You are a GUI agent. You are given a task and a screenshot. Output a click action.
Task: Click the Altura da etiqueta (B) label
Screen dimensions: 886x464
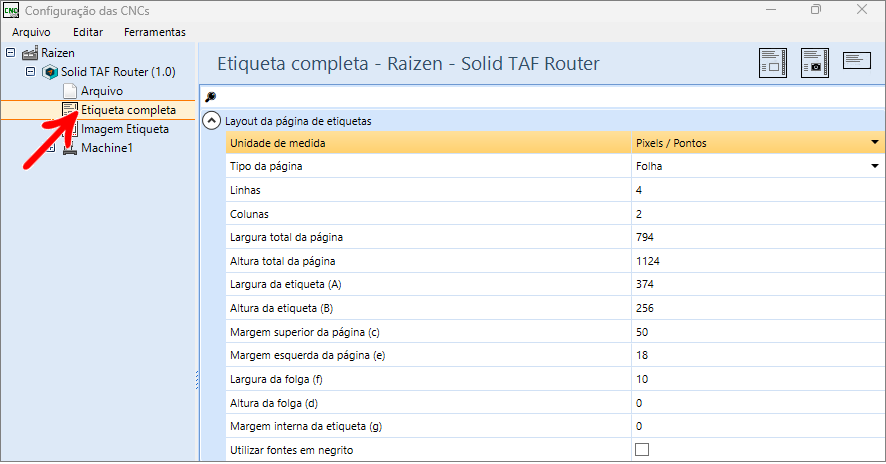coord(281,308)
